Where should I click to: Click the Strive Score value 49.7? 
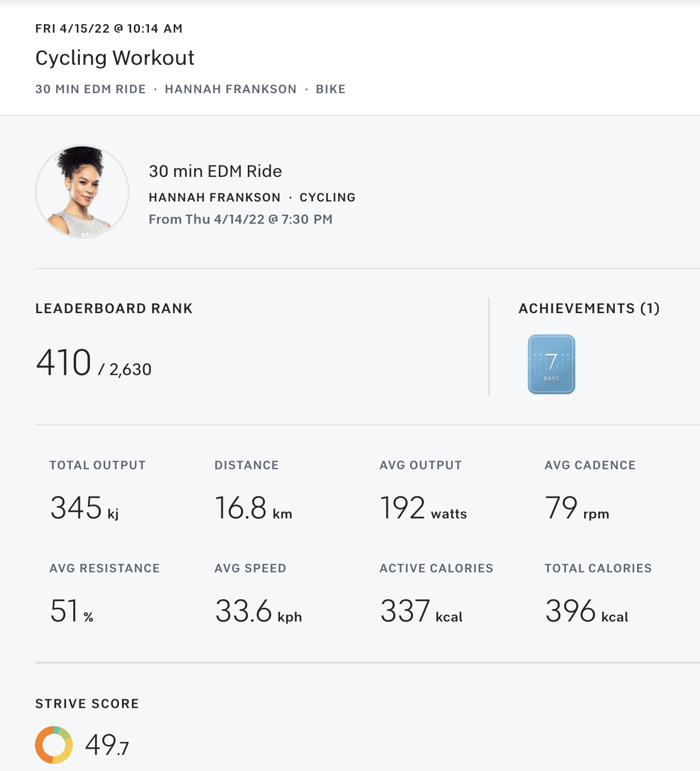(107, 745)
